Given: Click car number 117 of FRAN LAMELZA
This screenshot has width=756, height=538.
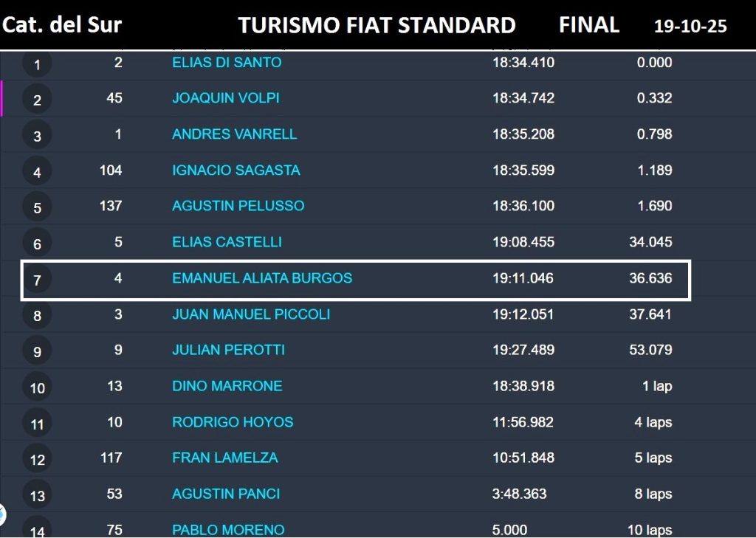Looking at the screenshot, I should 111,458.
